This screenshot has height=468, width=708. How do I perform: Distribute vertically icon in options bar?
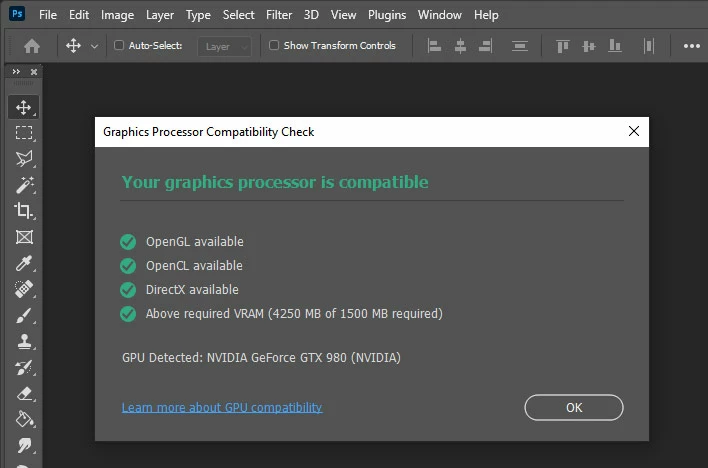(520, 46)
